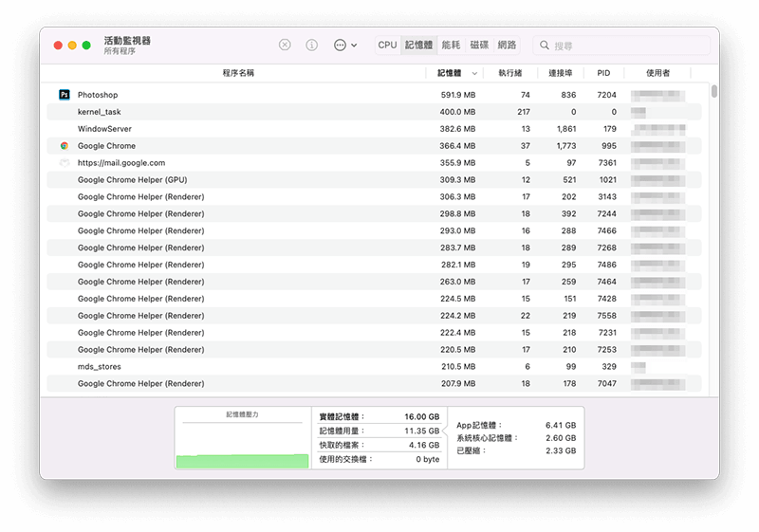The image size is (759, 532).
Task: Click the process info (i) icon
Action: click(311, 45)
